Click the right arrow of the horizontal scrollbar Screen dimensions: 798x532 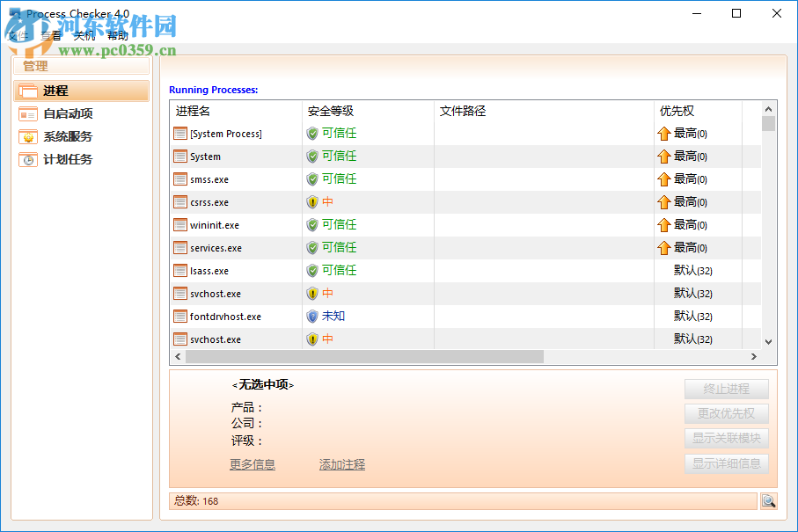(x=754, y=357)
